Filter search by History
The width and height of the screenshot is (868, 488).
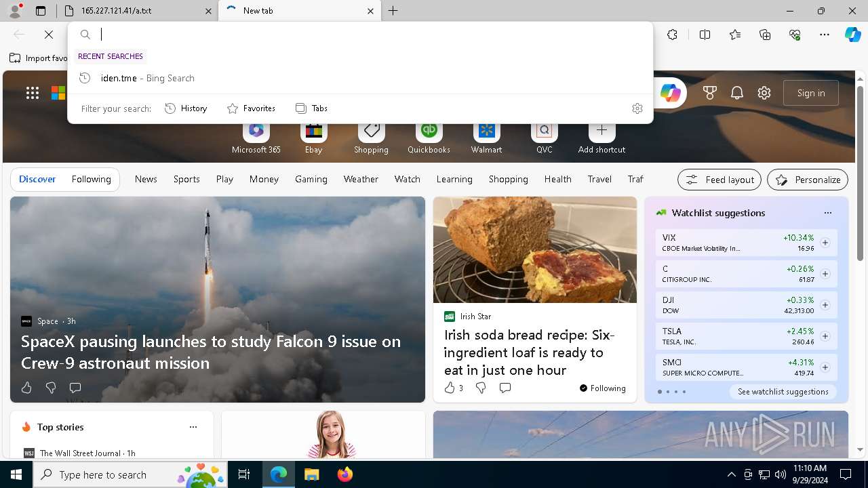[x=186, y=108]
